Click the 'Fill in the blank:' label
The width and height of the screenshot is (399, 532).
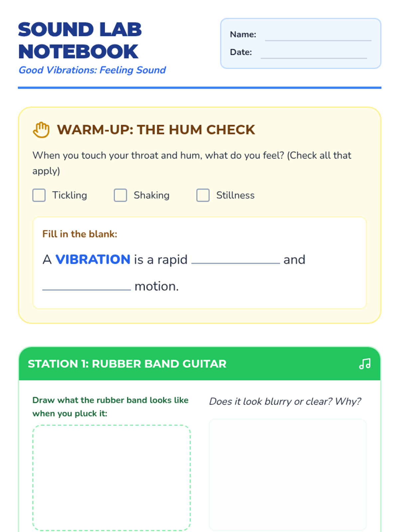[x=80, y=234]
